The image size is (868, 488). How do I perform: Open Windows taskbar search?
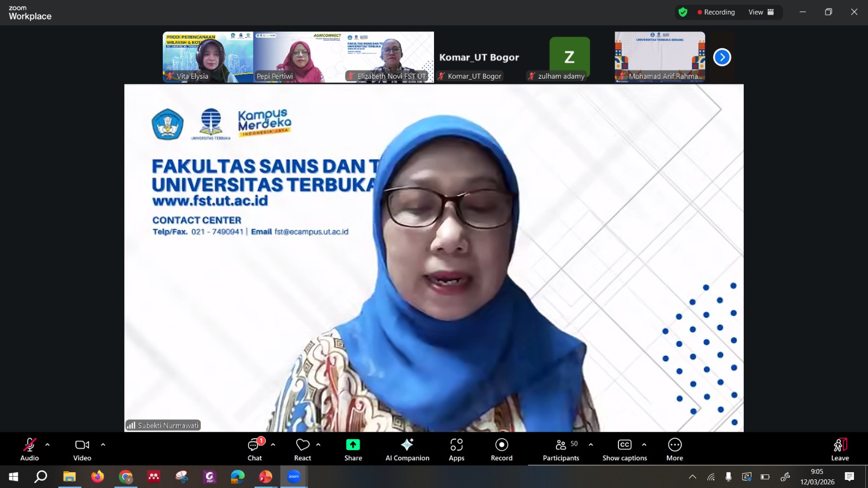pyautogui.click(x=41, y=477)
